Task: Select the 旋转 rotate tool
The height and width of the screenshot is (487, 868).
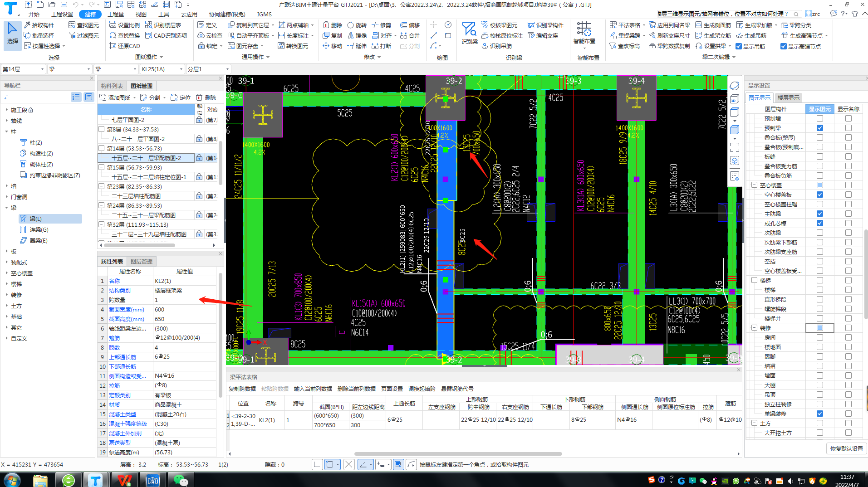Action: [357, 25]
